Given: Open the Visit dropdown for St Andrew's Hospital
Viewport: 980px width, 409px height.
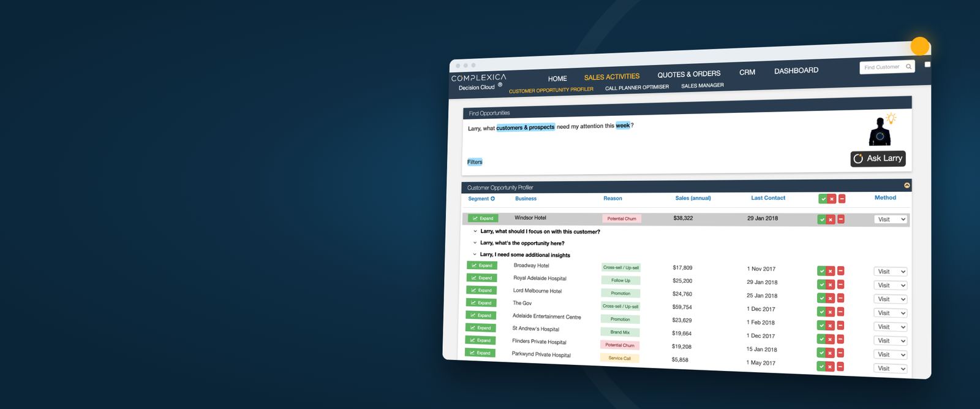Looking at the screenshot, I should tap(890, 341).
